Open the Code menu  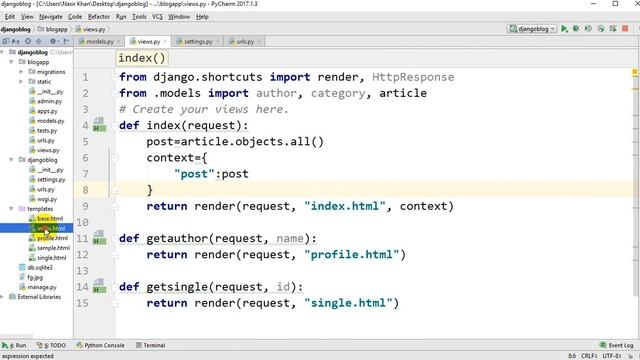pos(75,17)
